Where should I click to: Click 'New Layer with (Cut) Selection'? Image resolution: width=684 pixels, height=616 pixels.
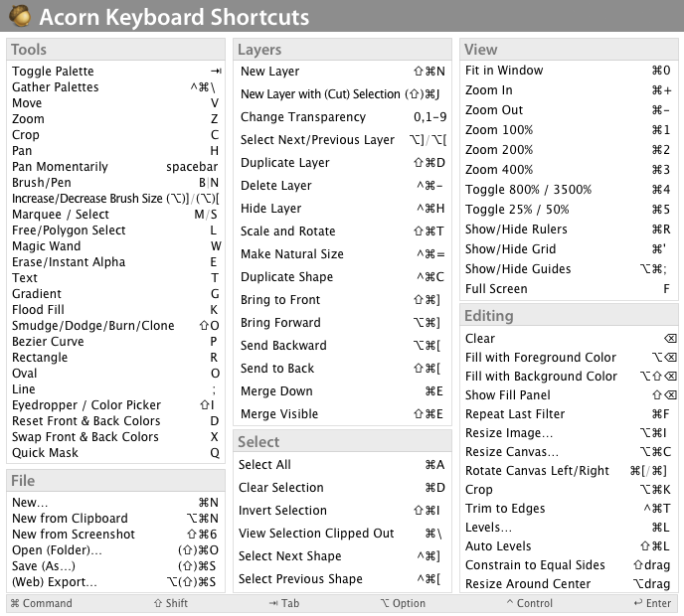[320, 93]
